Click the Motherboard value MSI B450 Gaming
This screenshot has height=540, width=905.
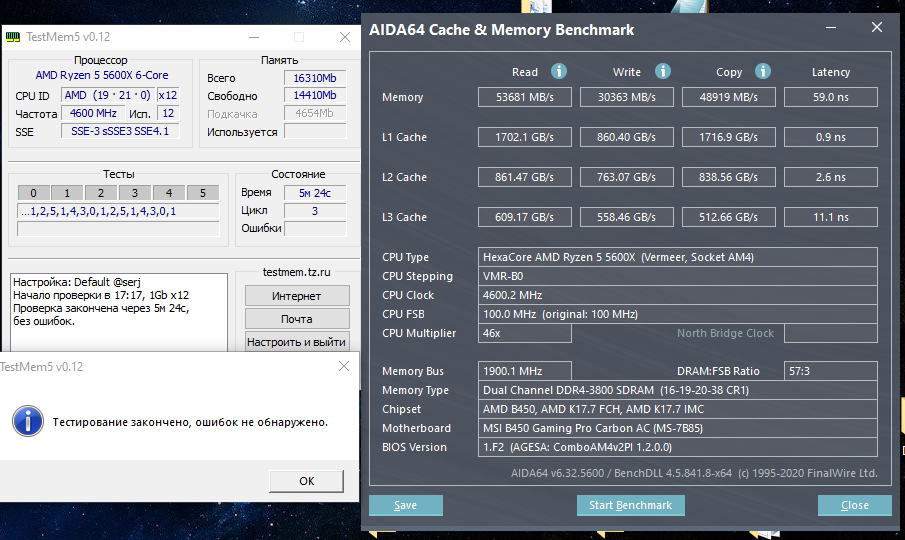pos(678,428)
